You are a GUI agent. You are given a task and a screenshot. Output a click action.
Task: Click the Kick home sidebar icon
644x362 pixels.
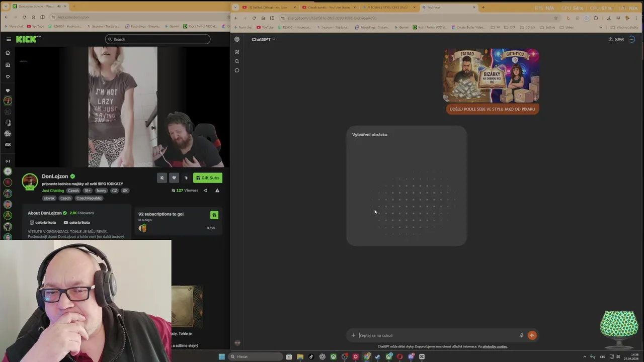[8, 53]
